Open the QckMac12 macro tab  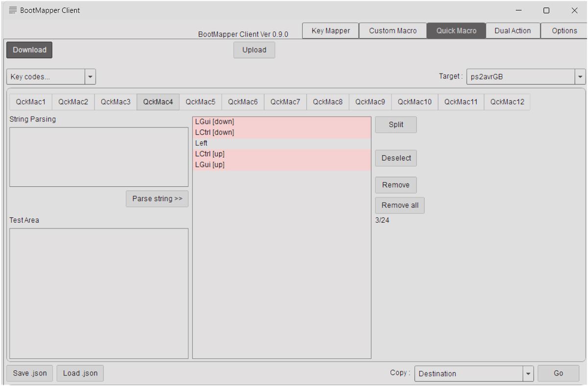point(507,101)
